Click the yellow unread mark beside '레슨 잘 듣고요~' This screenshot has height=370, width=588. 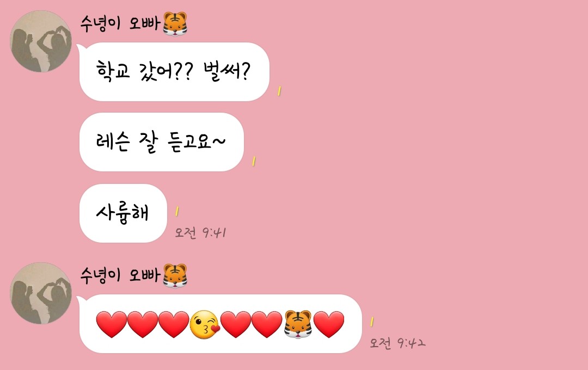pyautogui.click(x=254, y=161)
